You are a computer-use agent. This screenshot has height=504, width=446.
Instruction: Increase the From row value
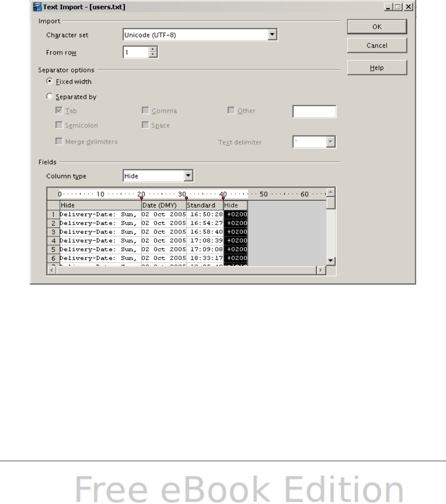[153, 49]
